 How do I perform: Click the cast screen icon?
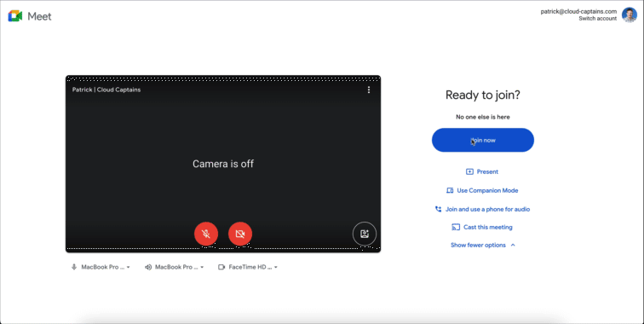pyautogui.click(x=456, y=227)
